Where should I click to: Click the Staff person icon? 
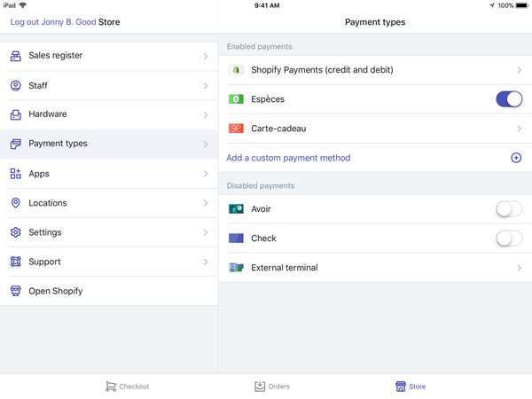point(15,86)
